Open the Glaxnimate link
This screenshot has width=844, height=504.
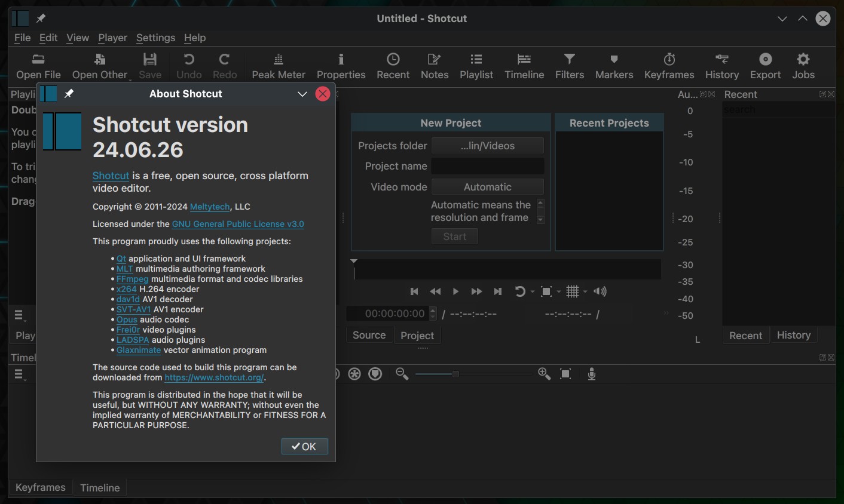pyautogui.click(x=139, y=350)
